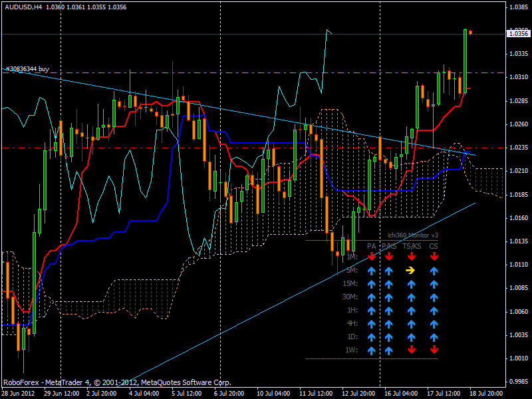Click the red PA arrow in the 1M row
The image size is (532, 399).
point(372,257)
